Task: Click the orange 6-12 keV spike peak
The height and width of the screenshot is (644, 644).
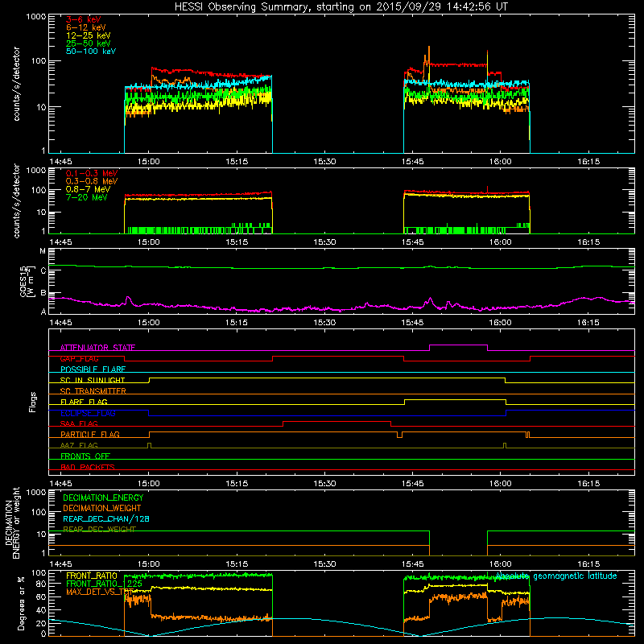Action: coord(429,47)
